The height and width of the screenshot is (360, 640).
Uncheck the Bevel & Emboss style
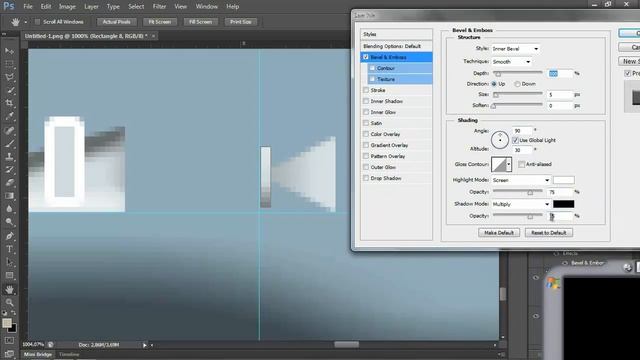[366, 57]
